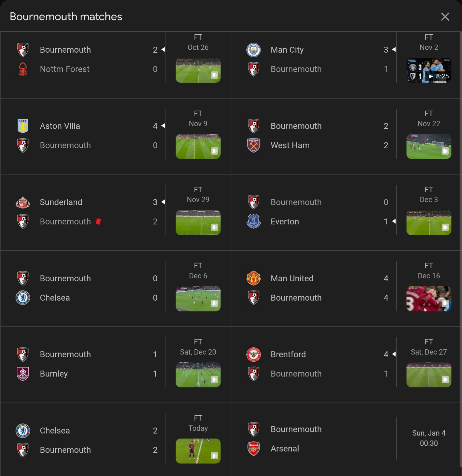Play the Man City 8:25 highlights video
462x476 pixels.
[429, 70]
